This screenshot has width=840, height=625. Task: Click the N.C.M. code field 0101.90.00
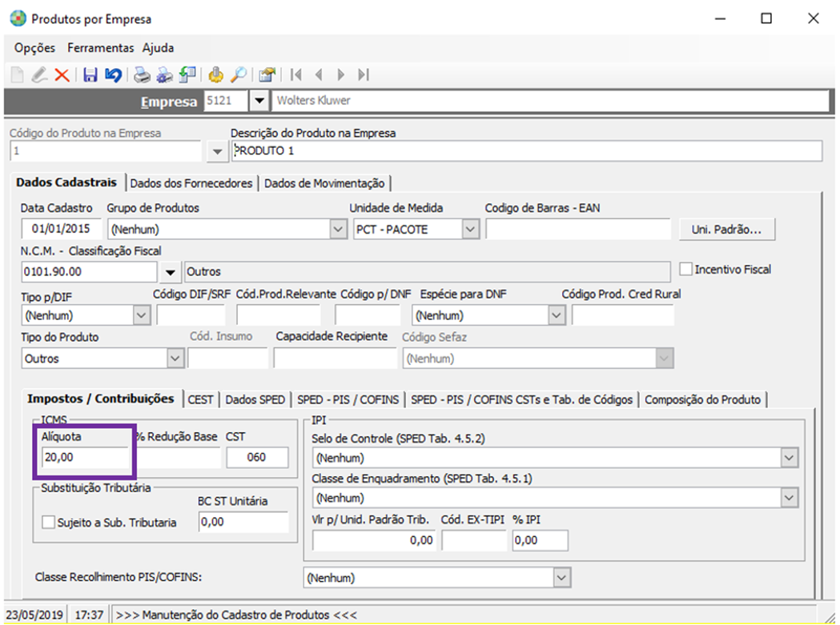pos(89,272)
